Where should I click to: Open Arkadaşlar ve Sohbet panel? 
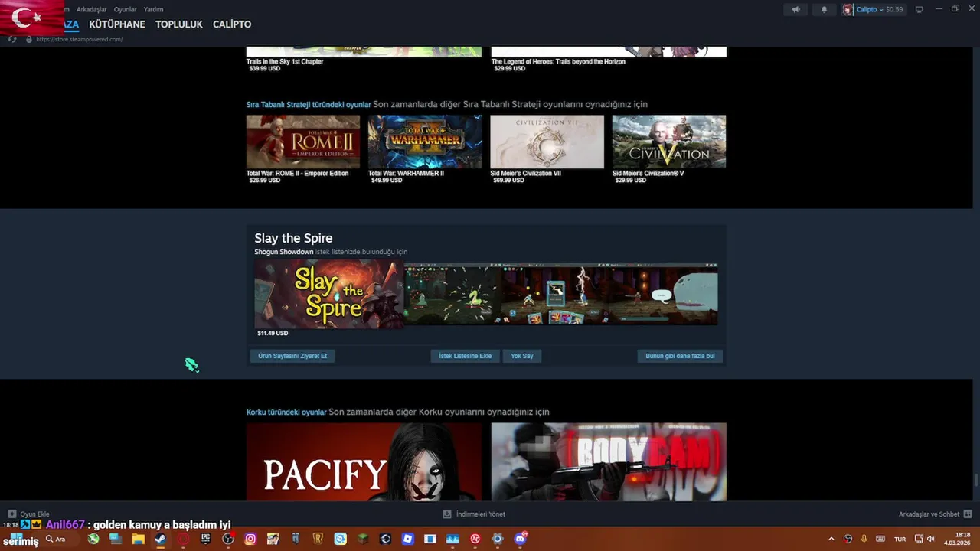pyautogui.click(x=935, y=514)
